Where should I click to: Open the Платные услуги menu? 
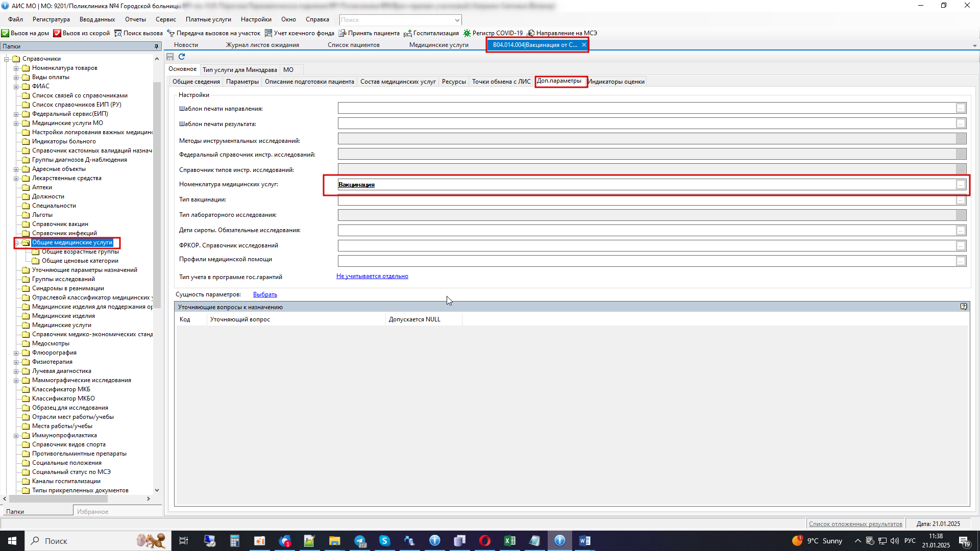click(208, 19)
